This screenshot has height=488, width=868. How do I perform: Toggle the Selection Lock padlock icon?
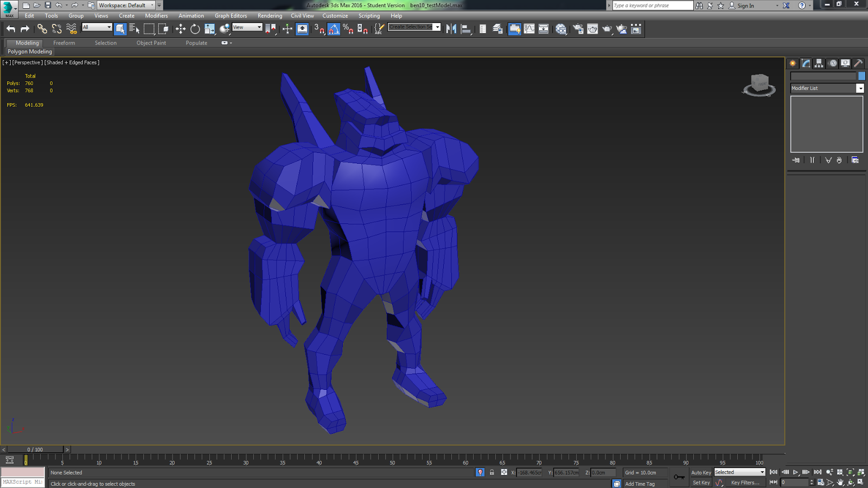point(492,472)
